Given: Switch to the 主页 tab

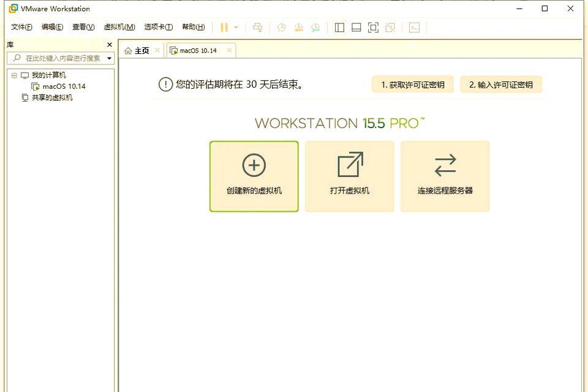Looking at the screenshot, I should pyautogui.click(x=141, y=51).
